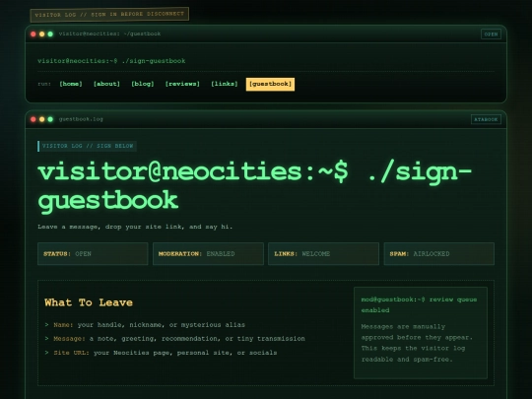Screen dimensions: 532x399
Task: Select the highlighted [guestbook] nav item
Action: coord(270,84)
